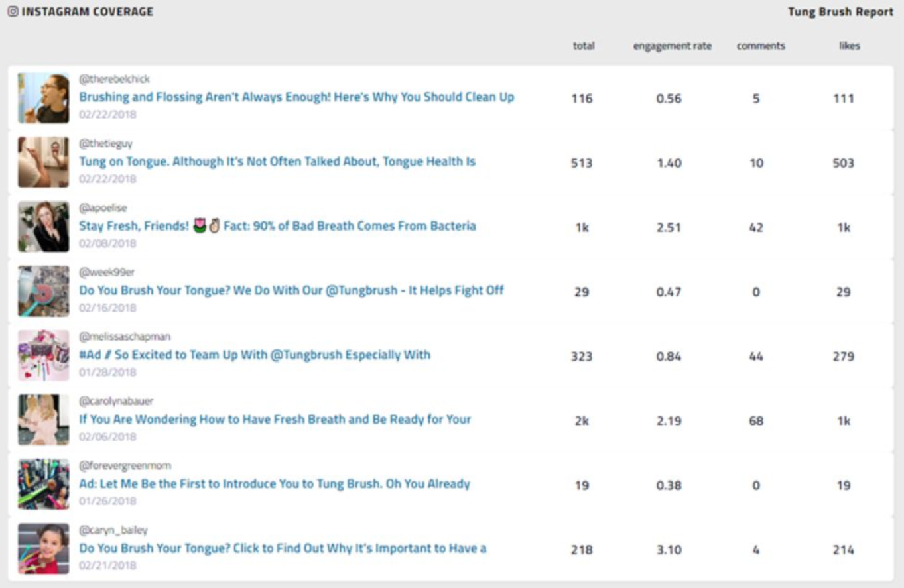The width and height of the screenshot is (904, 588).
Task: Sort by the comments column header
Action: pyautogui.click(x=761, y=46)
